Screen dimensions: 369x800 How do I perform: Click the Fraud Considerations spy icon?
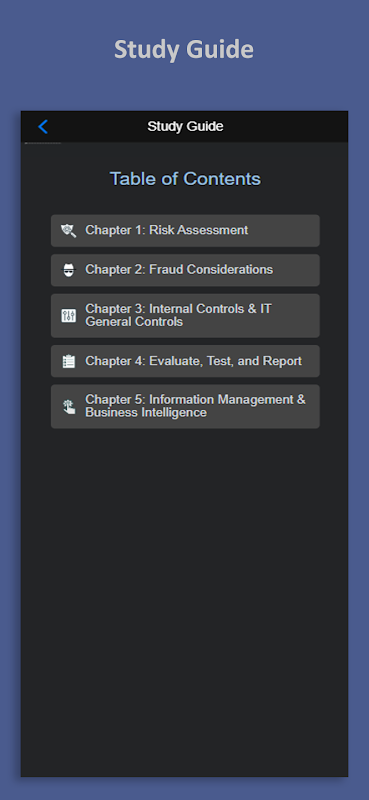pyautogui.click(x=68, y=270)
